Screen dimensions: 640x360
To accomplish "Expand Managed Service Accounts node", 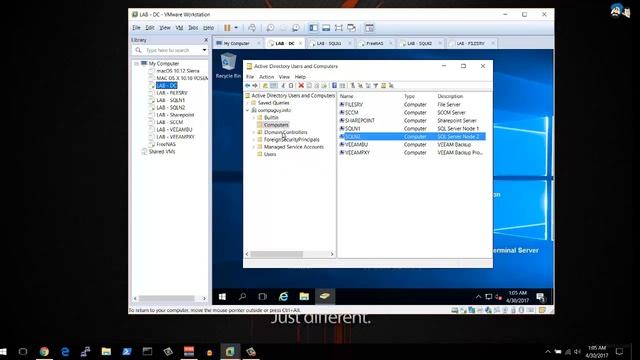I will click(254, 147).
